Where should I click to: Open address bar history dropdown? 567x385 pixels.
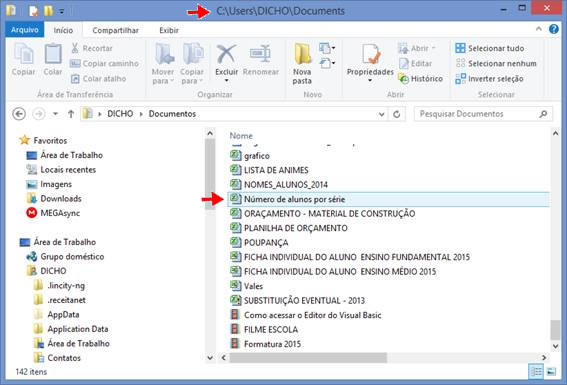coord(381,114)
